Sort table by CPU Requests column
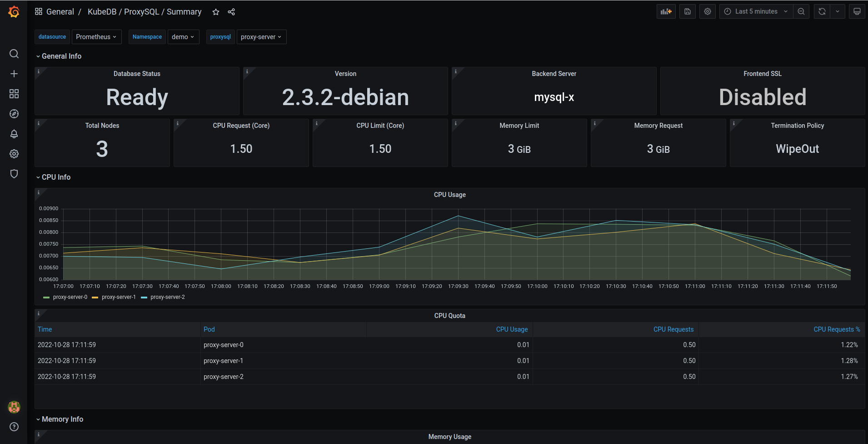 click(673, 329)
